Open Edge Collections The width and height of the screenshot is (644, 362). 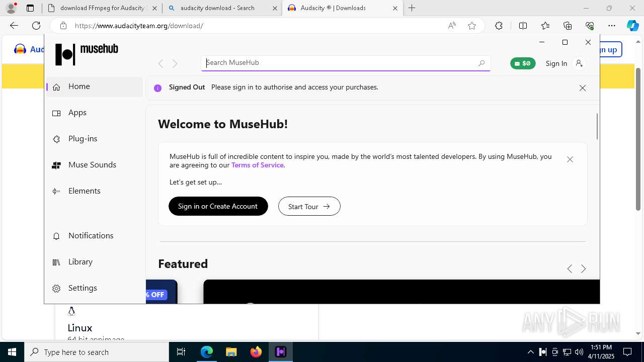568,26
